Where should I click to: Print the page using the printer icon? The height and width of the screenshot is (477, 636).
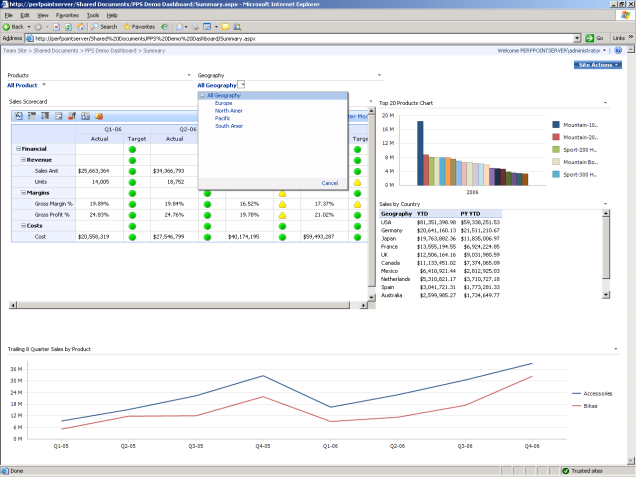coord(195,27)
